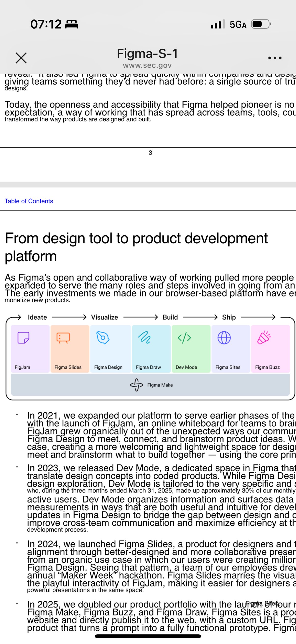Tap the 'Figma Design' tile label
The width and height of the screenshot is (296, 644).
click(108, 367)
